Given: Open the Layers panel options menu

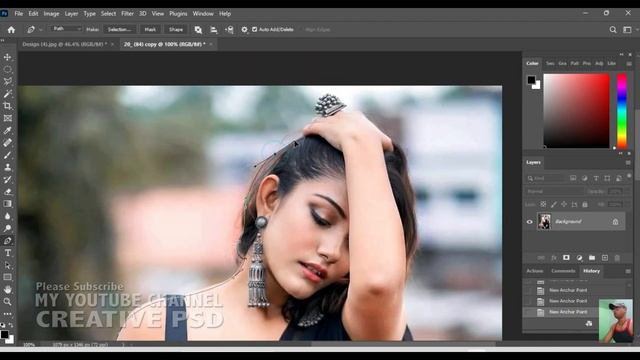Looking at the screenshot, I should click(628, 162).
